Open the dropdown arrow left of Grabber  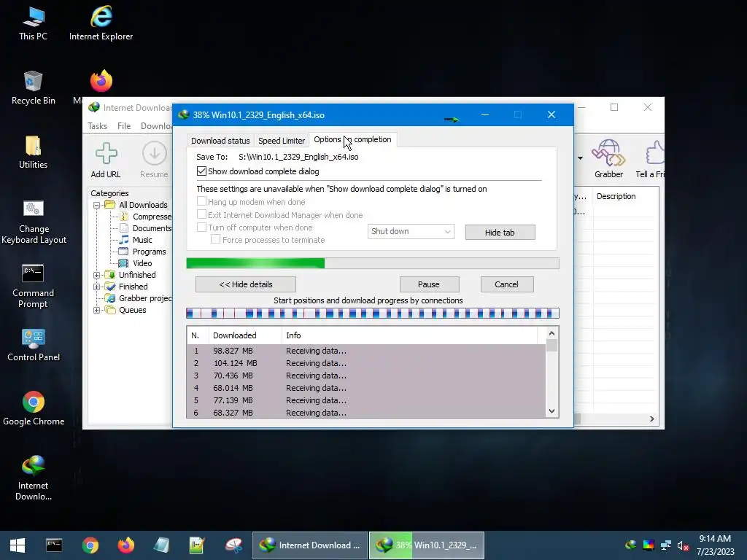[580, 158]
